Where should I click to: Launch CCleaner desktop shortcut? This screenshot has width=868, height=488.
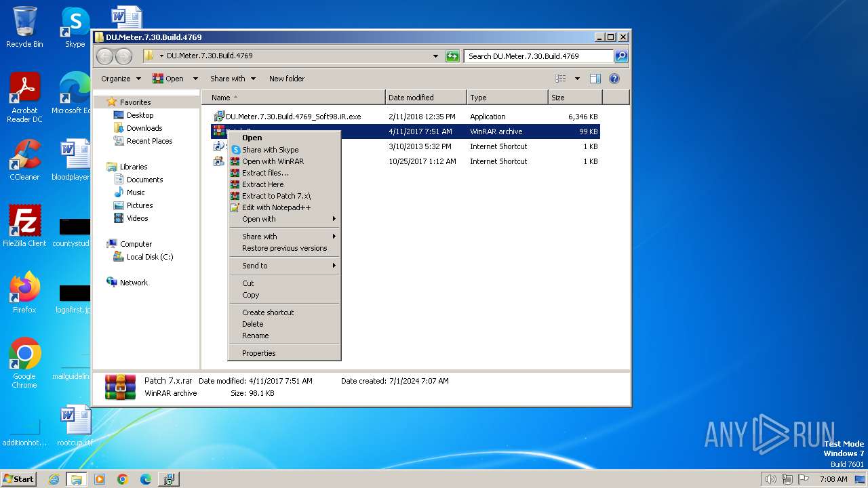pyautogui.click(x=24, y=160)
